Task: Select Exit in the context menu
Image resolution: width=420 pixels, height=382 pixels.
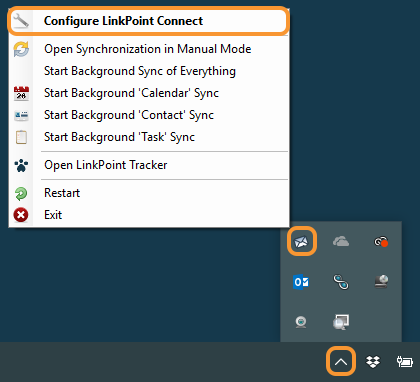Action: click(149, 215)
